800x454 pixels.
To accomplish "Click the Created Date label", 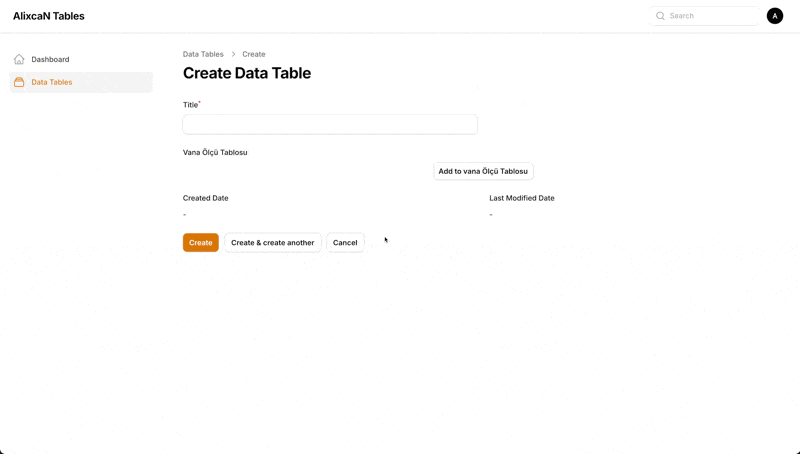I will tap(206, 198).
